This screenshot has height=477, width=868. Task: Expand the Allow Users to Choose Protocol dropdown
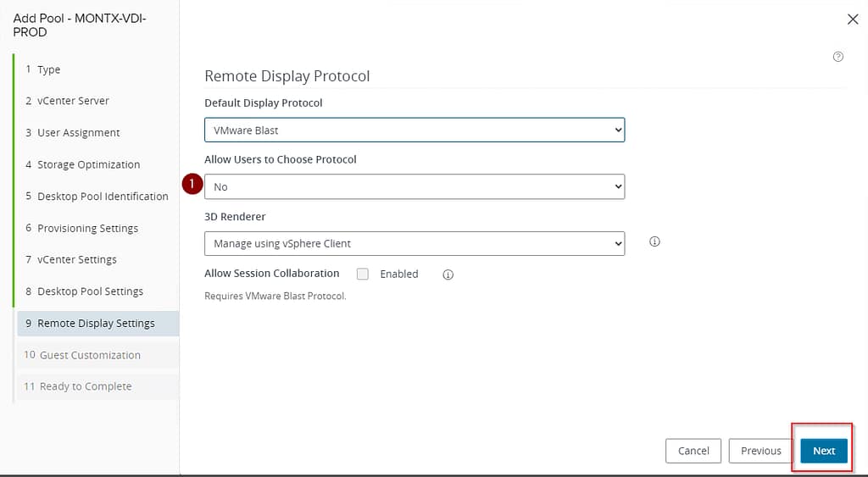pos(415,186)
